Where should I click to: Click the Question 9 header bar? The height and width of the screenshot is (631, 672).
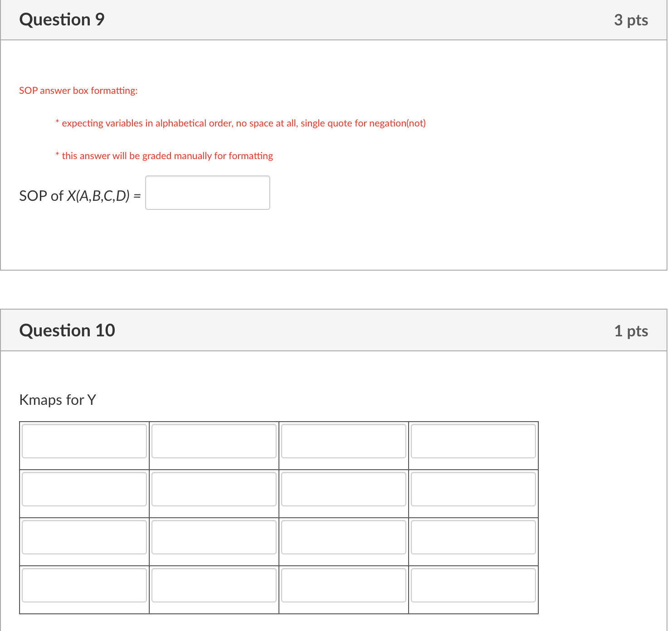coord(336,19)
